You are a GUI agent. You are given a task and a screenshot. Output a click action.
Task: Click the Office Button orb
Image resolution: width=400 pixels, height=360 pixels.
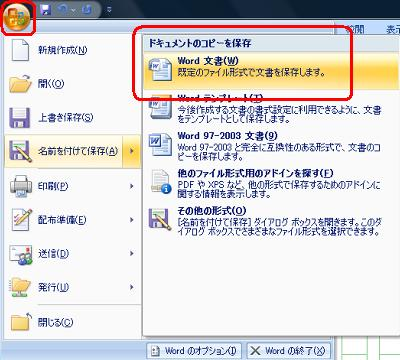[18, 17]
